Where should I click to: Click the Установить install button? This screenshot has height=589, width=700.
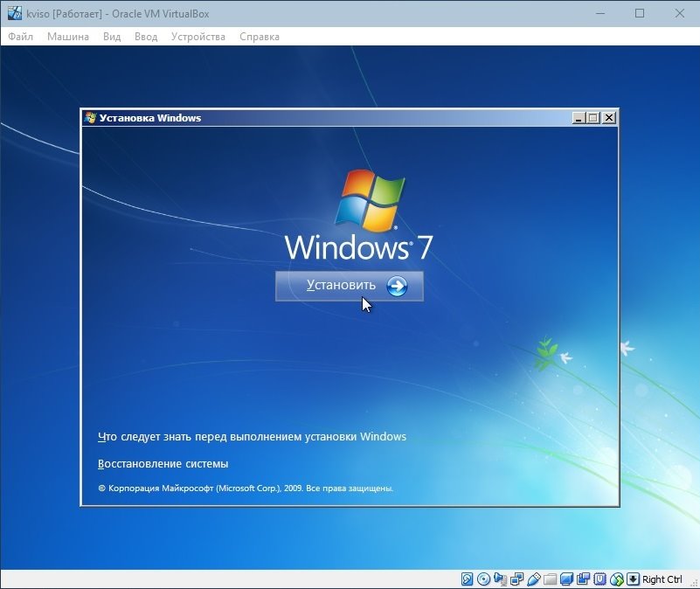tap(350, 286)
